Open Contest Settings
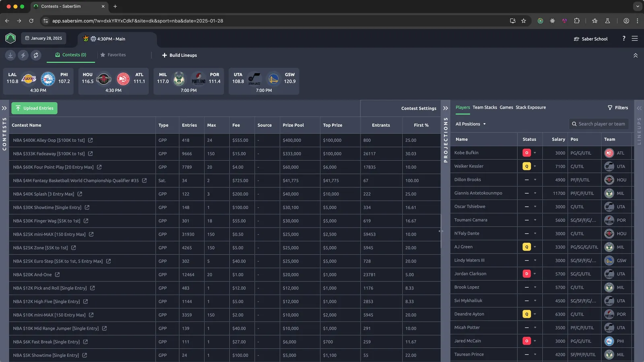This screenshot has width=644, height=362. pos(419,108)
